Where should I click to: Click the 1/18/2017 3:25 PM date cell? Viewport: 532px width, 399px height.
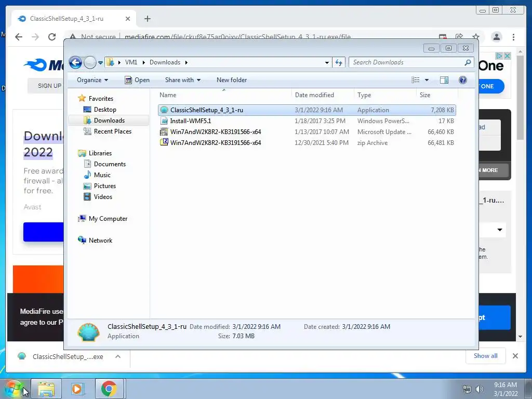click(320, 121)
